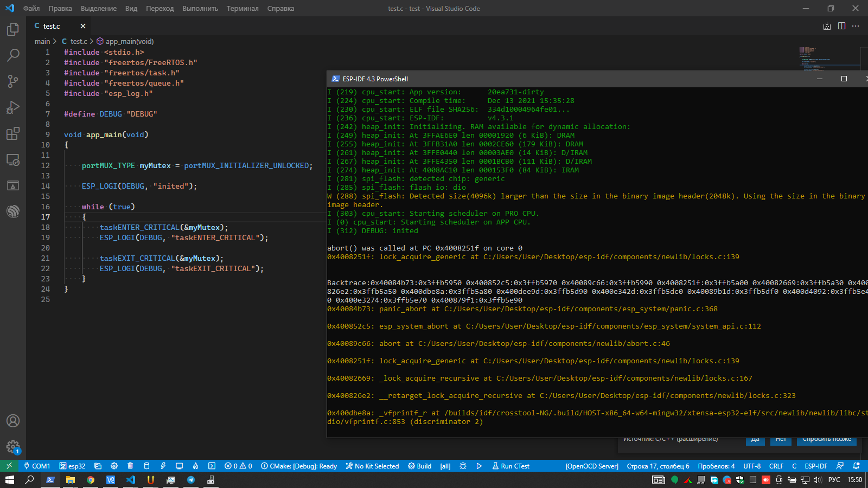
Task: Open the Выполнить menu
Action: pyautogui.click(x=200, y=8)
